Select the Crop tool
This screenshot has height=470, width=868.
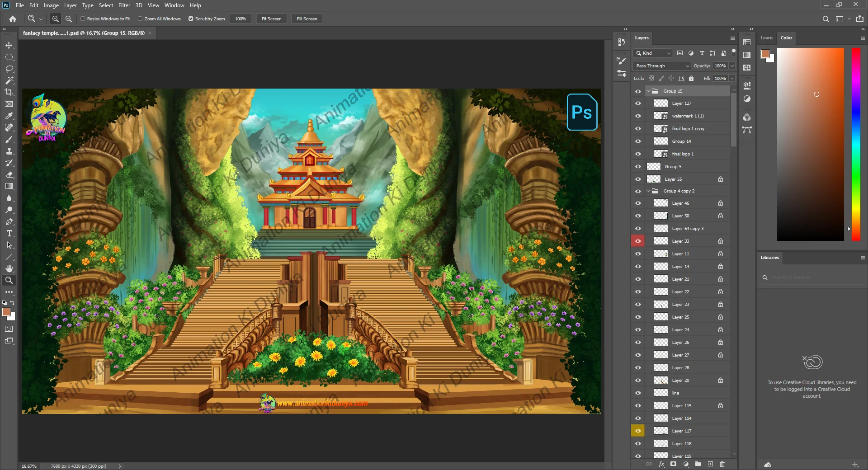click(x=9, y=92)
